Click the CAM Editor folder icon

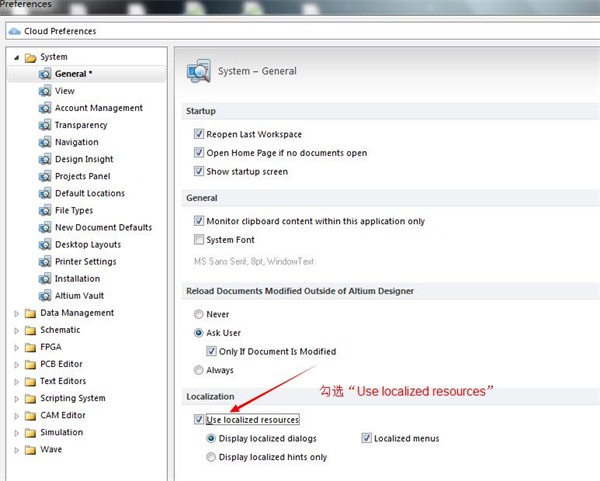[x=30, y=416]
